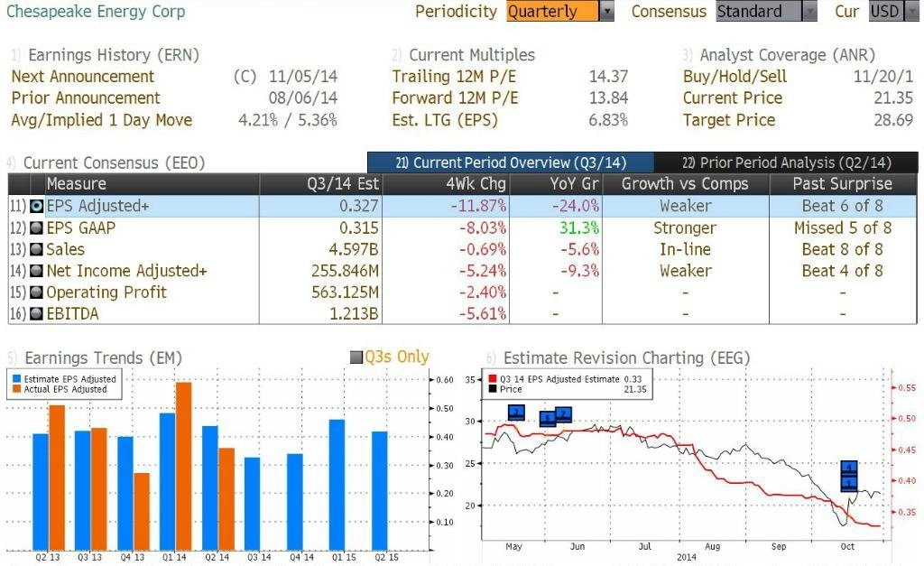Click Forward 12M P/E value 13.84

coord(608,97)
